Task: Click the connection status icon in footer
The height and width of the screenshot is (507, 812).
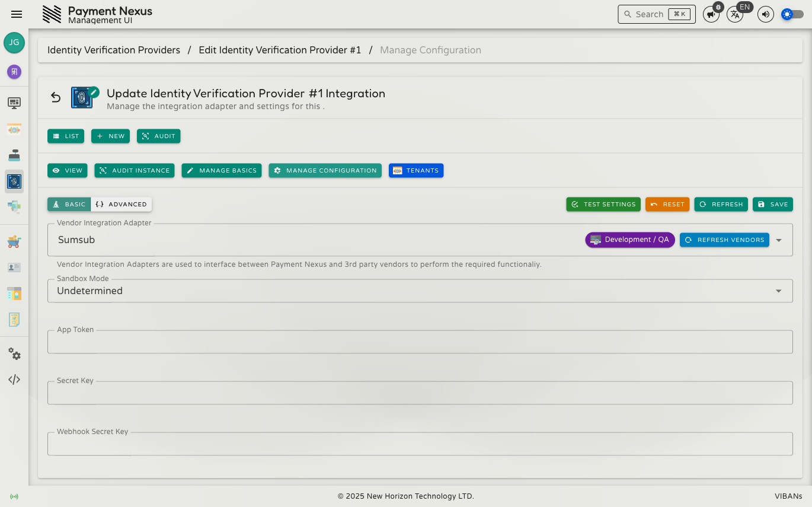Action: (x=14, y=496)
